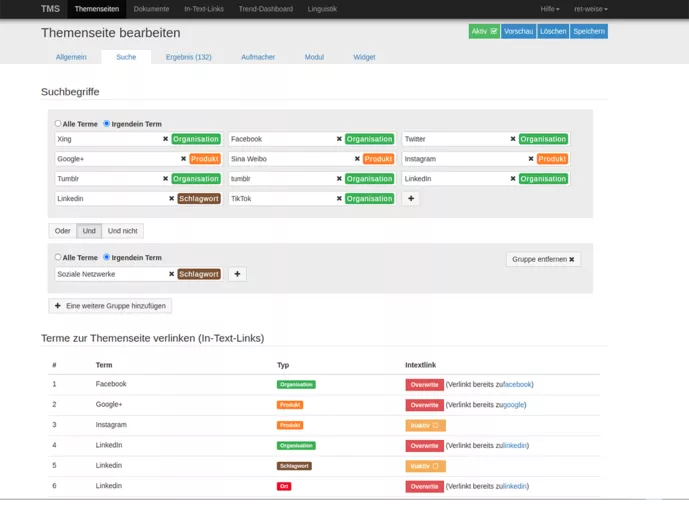Toggle Inaktiv intextlink for Instagram row
The width and height of the screenshot is (689, 505).
click(425, 425)
